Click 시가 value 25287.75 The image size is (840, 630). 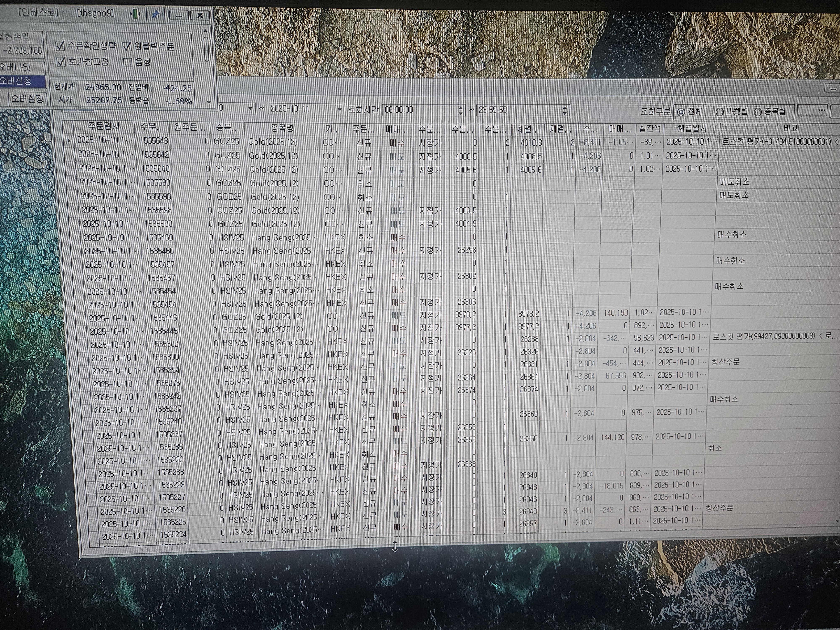(104, 100)
